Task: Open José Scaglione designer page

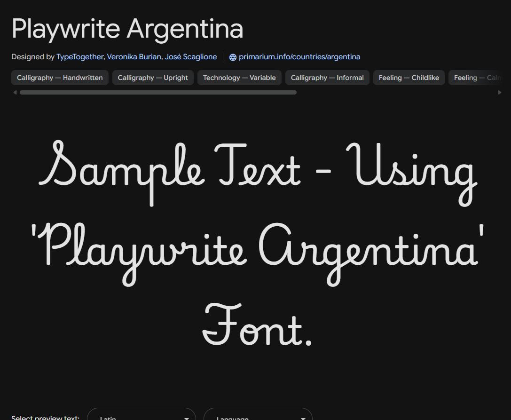Action: (x=191, y=57)
